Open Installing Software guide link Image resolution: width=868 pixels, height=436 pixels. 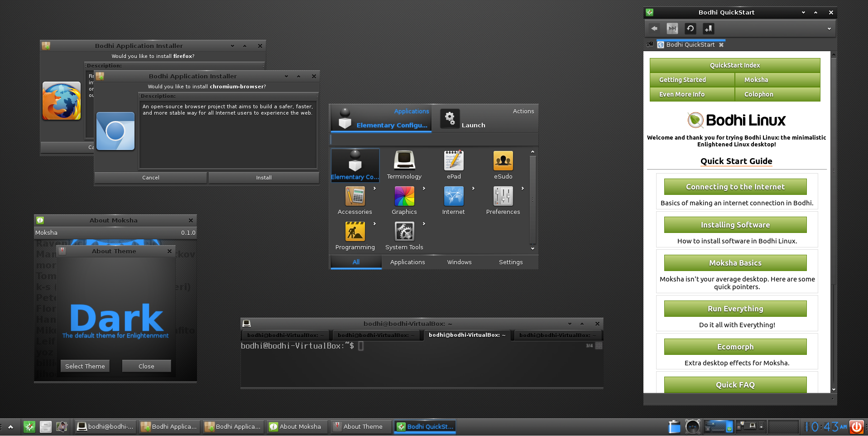tap(735, 225)
